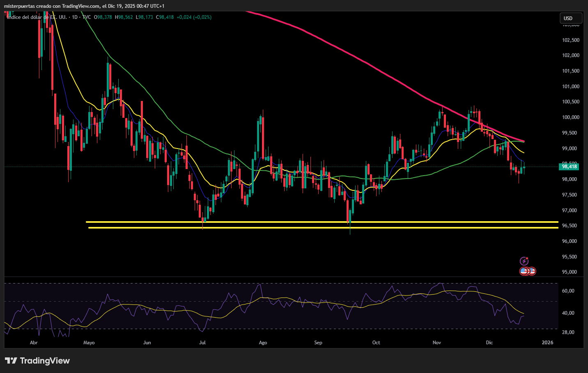Click the Jun label on time axis
This screenshot has height=373, width=588.
click(147, 343)
